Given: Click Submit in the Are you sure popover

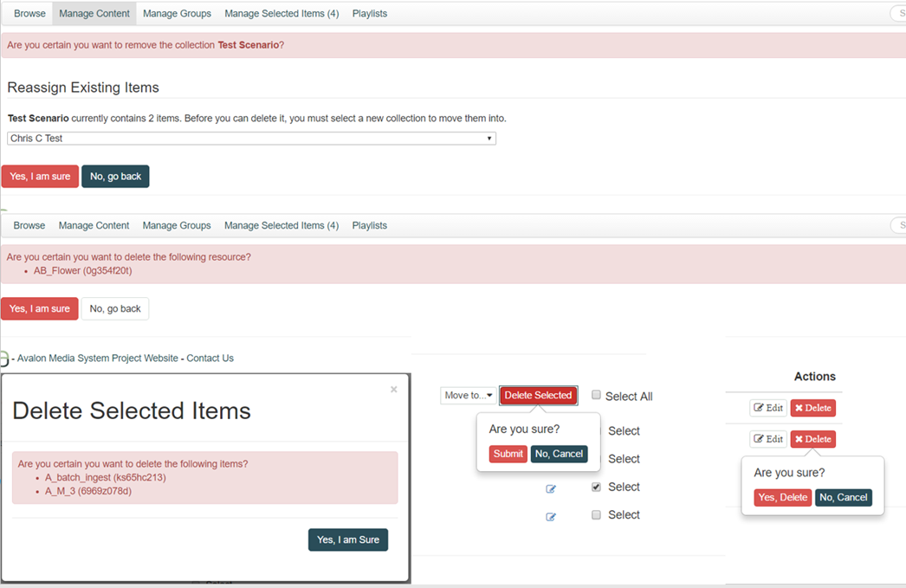Looking at the screenshot, I should point(508,454).
